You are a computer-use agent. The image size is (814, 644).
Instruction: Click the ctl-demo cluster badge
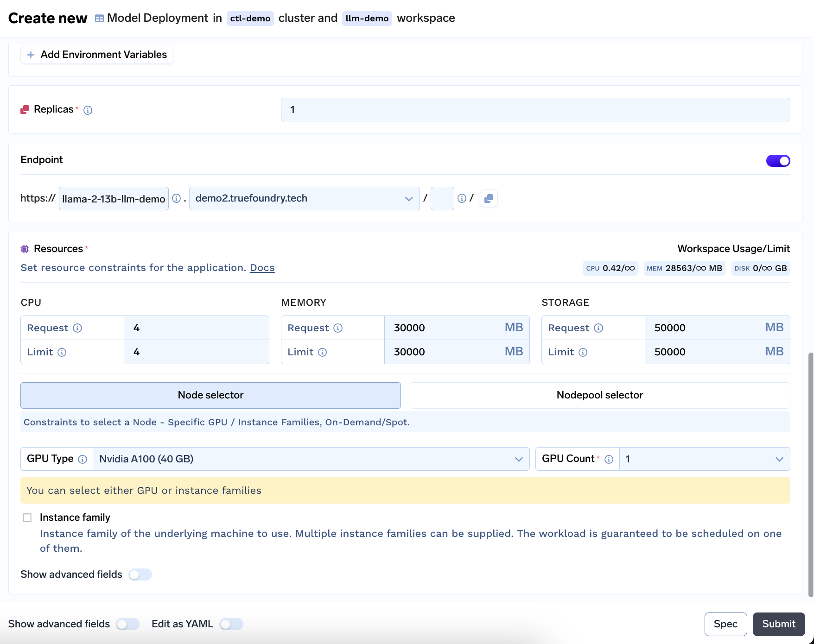pos(250,19)
